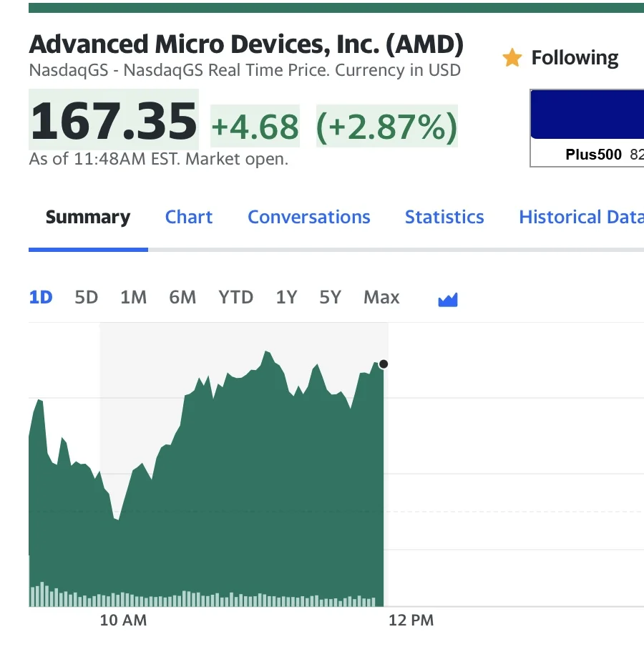The height and width of the screenshot is (652, 644).
Task: Show the 5Y price chart
Action: 330,297
